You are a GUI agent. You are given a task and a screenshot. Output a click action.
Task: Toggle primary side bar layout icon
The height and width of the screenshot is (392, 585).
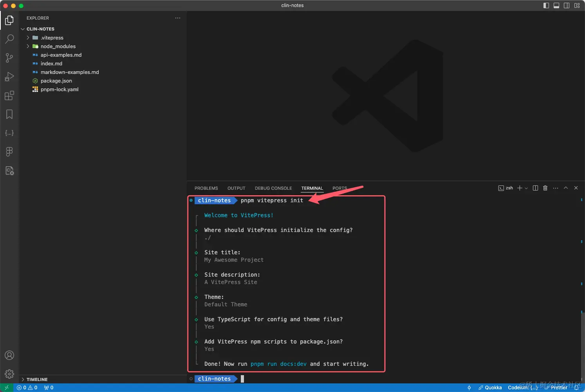tap(546, 5)
